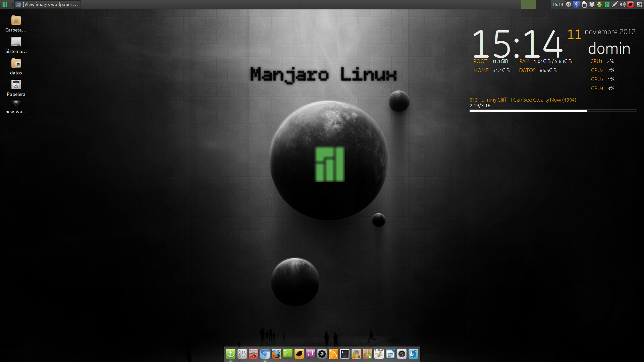Click the Manjaro update notifier tray icon
The image size is (644, 362).
[607, 4]
